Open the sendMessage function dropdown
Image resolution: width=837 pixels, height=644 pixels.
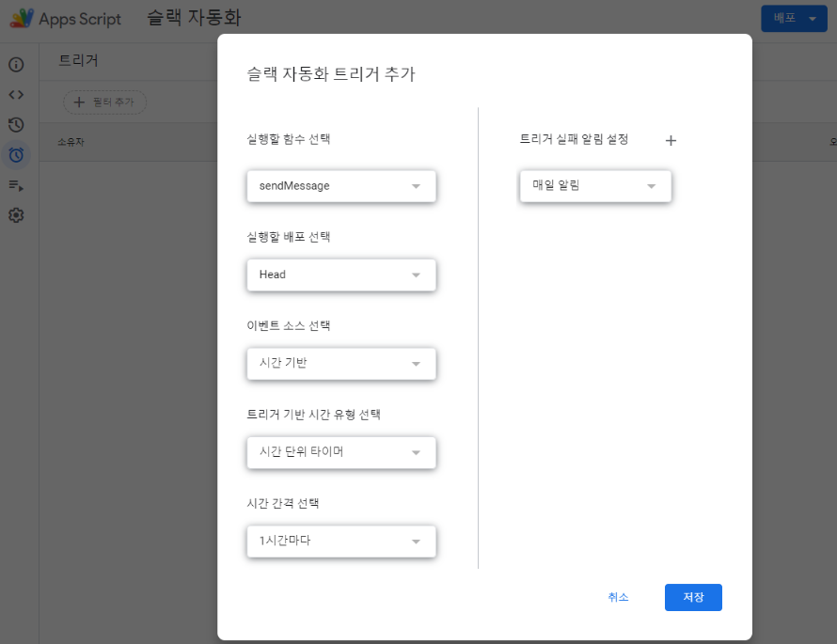(341, 186)
